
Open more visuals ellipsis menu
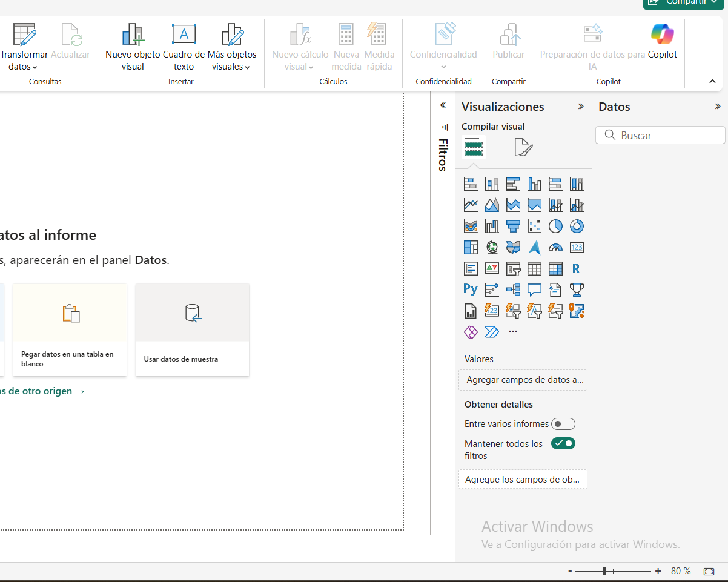click(513, 332)
